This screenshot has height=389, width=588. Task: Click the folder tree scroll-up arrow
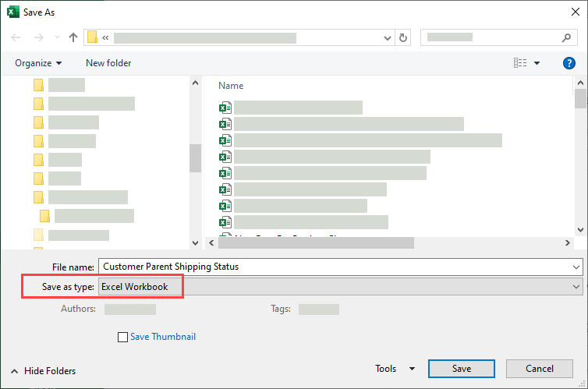pos(196,83)
